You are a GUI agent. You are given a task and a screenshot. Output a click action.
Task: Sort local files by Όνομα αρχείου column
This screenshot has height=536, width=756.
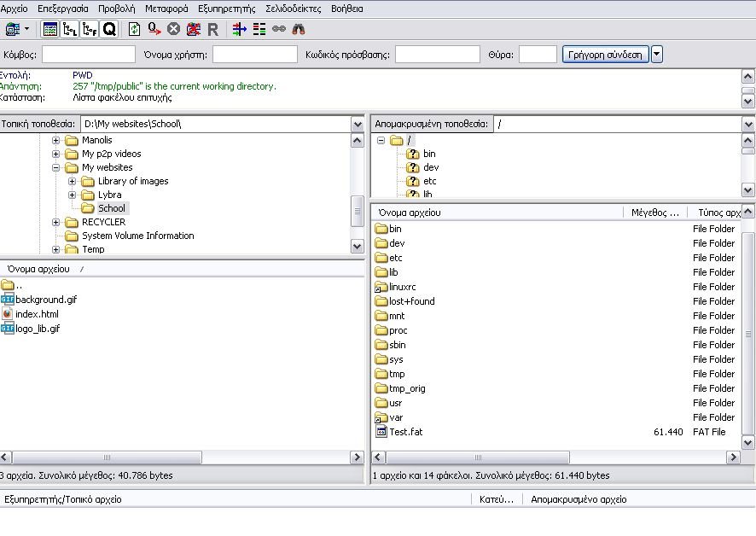coord(183,269)
